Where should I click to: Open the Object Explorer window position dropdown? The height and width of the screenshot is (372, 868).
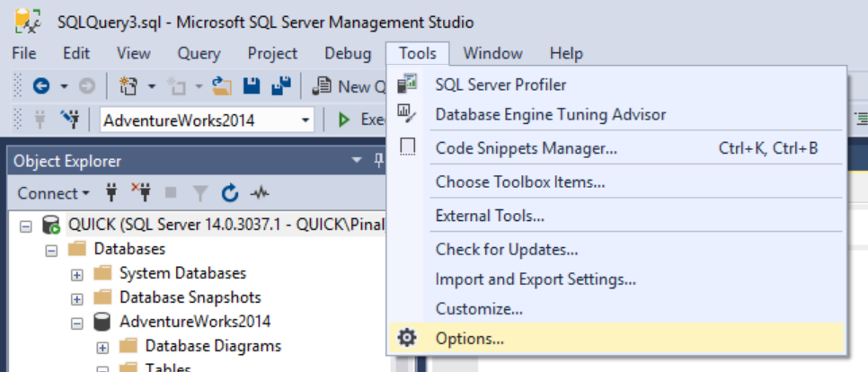(357, 161)
